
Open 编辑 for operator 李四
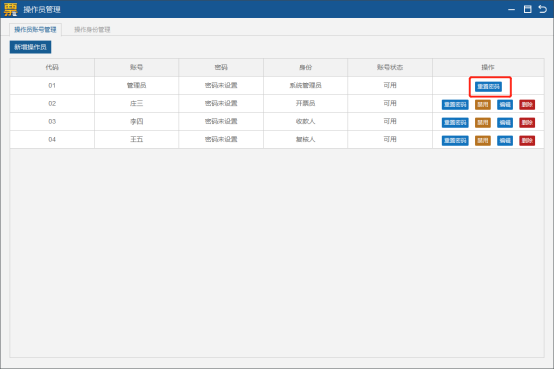[505, 123]
